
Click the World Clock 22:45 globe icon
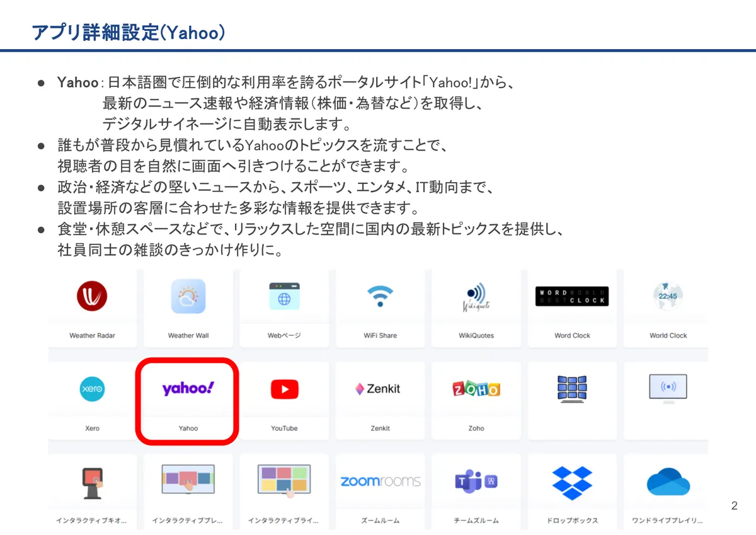668,296
